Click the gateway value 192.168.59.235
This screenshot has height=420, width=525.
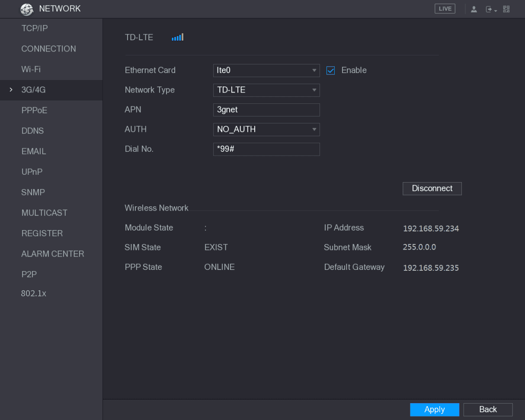(431, 268)
